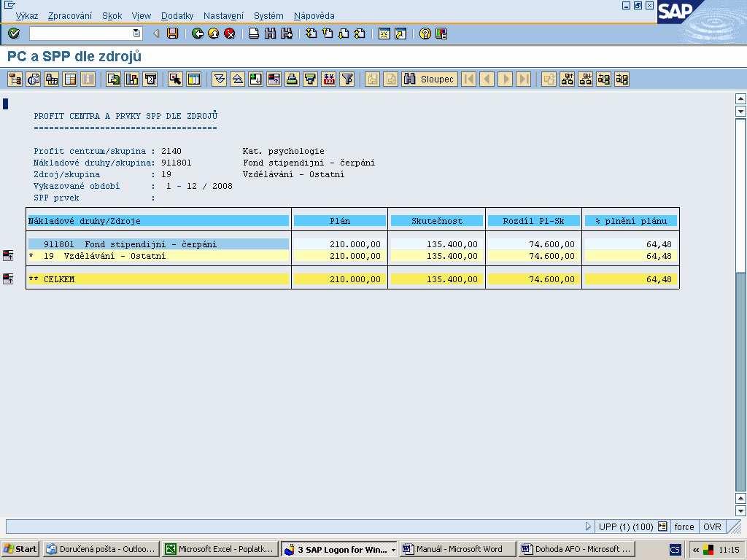
Task: Click the Windows Start button
Action: [20, 549]
